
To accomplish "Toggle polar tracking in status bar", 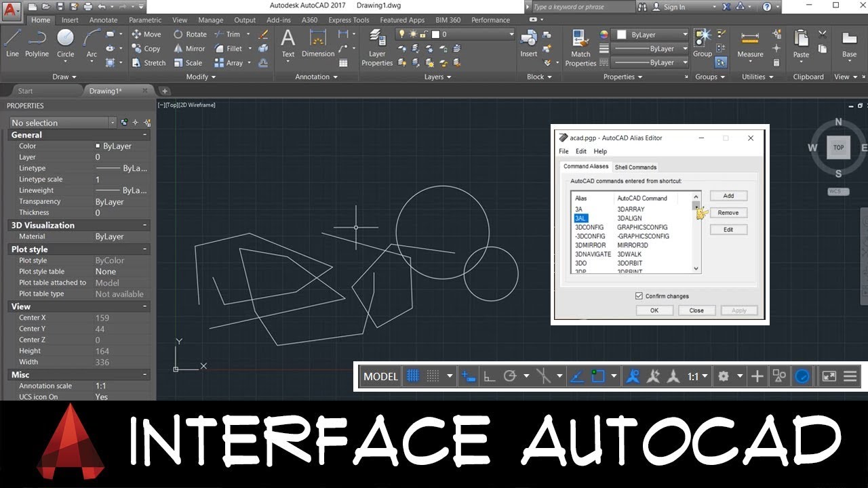I will (510, 376).
